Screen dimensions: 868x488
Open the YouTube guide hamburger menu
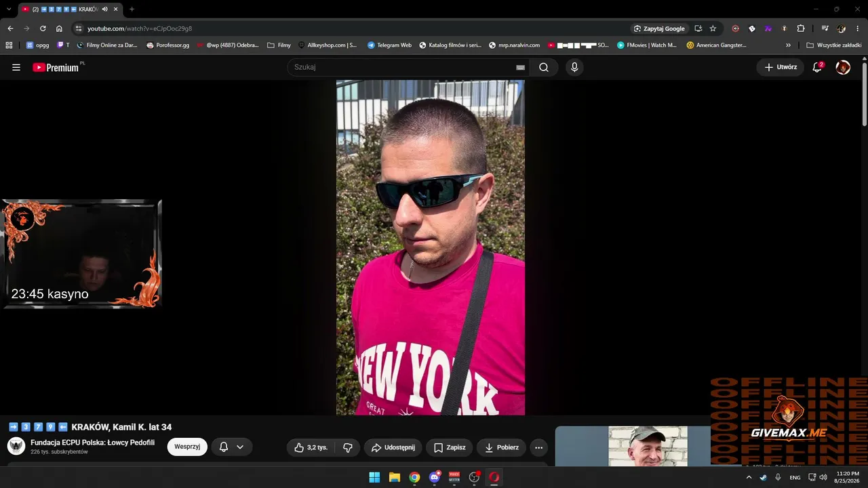(x=16, y=67)
